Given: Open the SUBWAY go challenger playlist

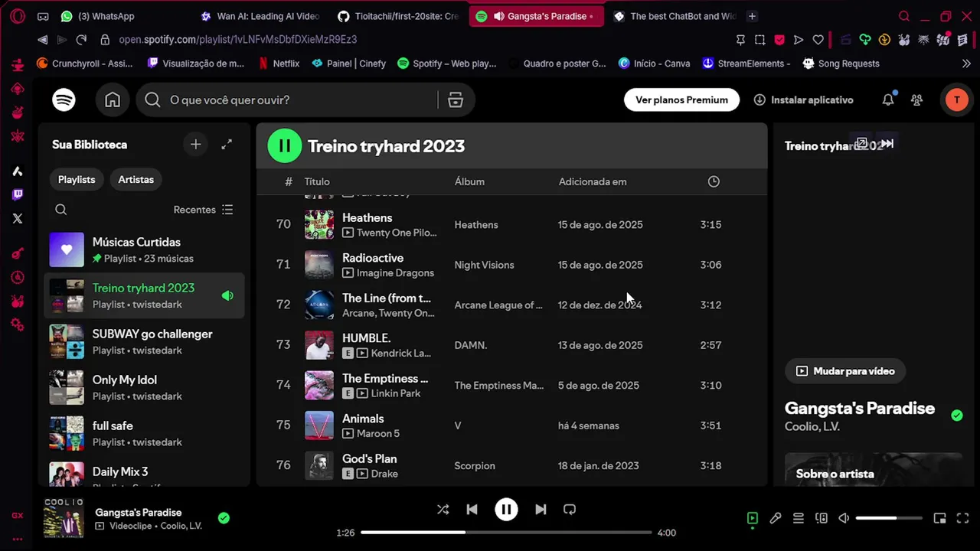Looking at the screenshot, I should [144, 341].
